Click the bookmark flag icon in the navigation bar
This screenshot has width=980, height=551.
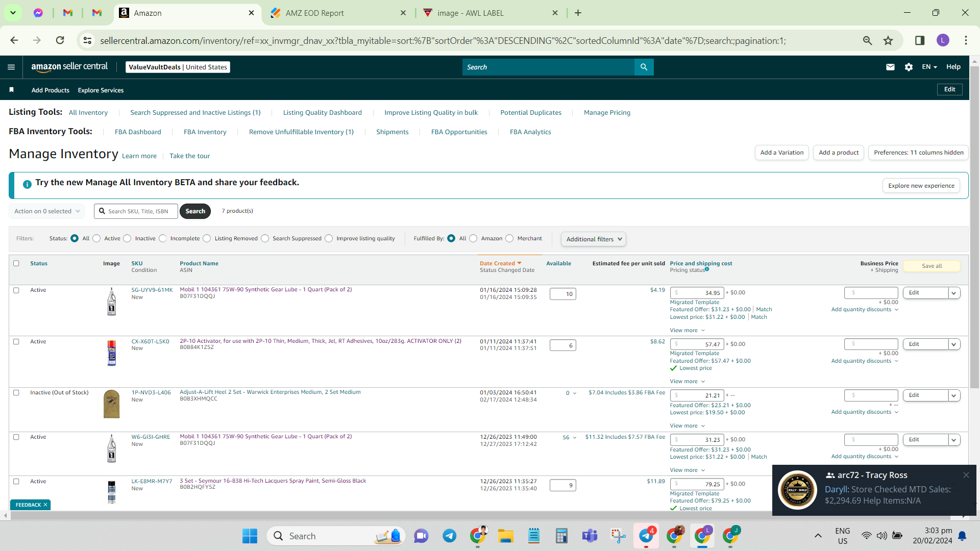(x=11, y=90)
